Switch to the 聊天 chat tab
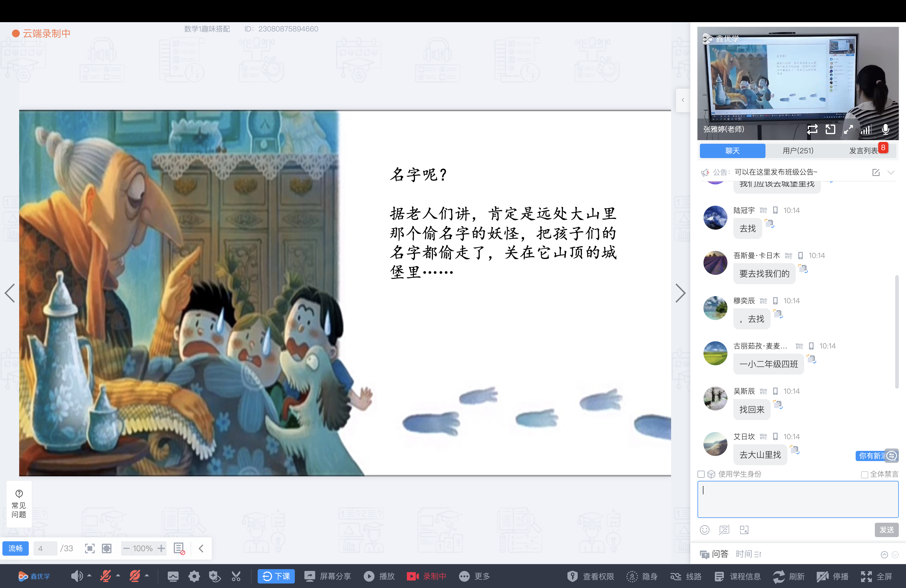The height and width of the screenshot is (588, 906). (x=733, y=151)
